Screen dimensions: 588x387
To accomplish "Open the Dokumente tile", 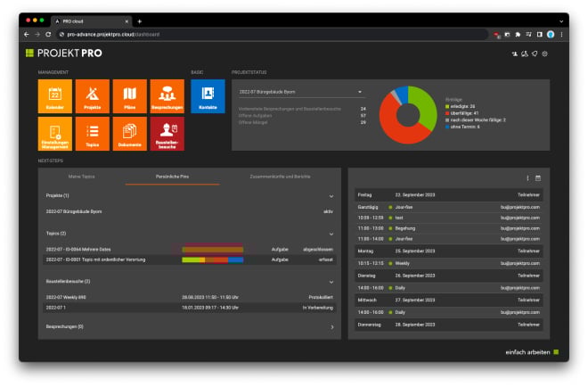I will [x=129, y=134].
